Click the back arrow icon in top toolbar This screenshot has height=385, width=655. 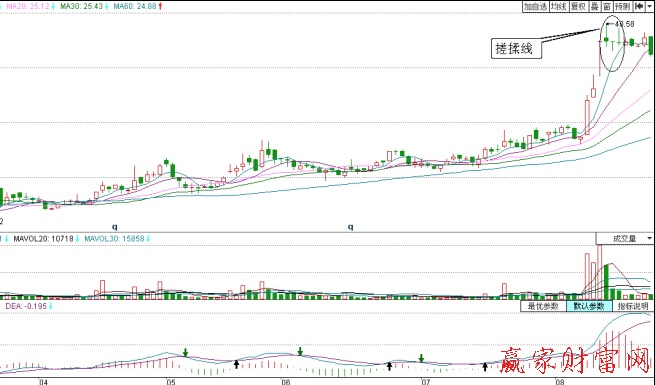pyautogui.click(x=639, y=6)
